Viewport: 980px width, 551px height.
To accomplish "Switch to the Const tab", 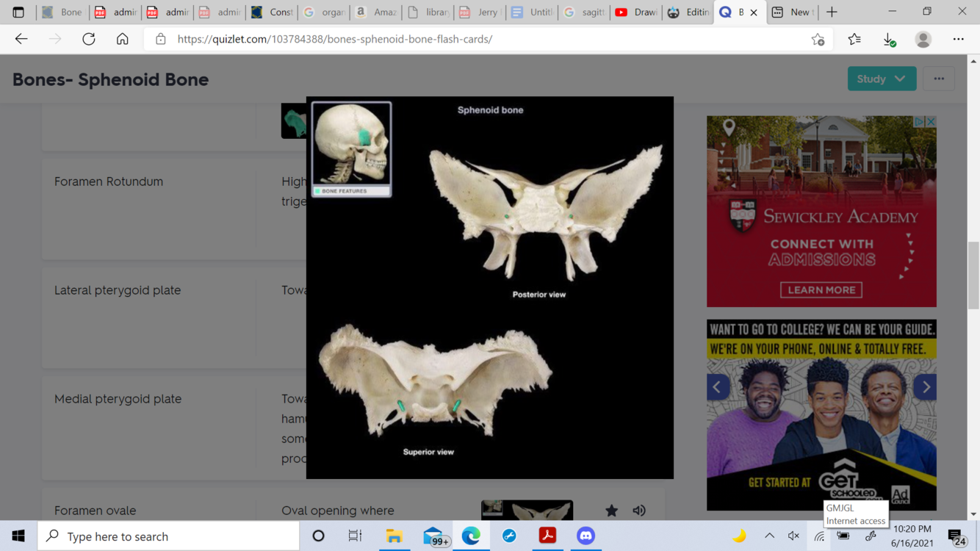I will coord(272,12).
